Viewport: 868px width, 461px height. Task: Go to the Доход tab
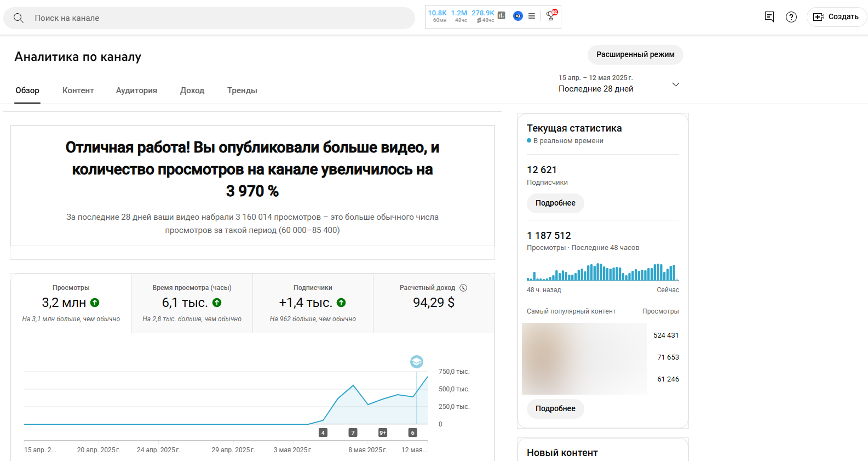coord(192,90)
